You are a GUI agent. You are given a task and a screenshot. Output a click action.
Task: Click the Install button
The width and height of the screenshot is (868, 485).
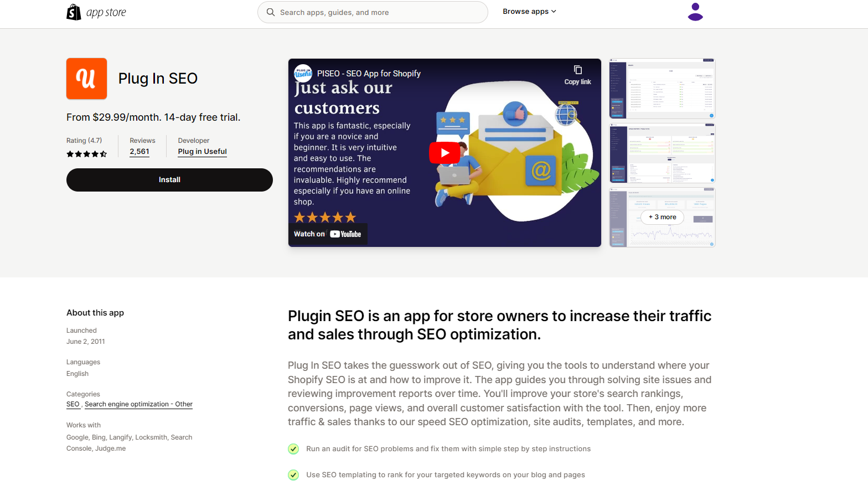169,180
